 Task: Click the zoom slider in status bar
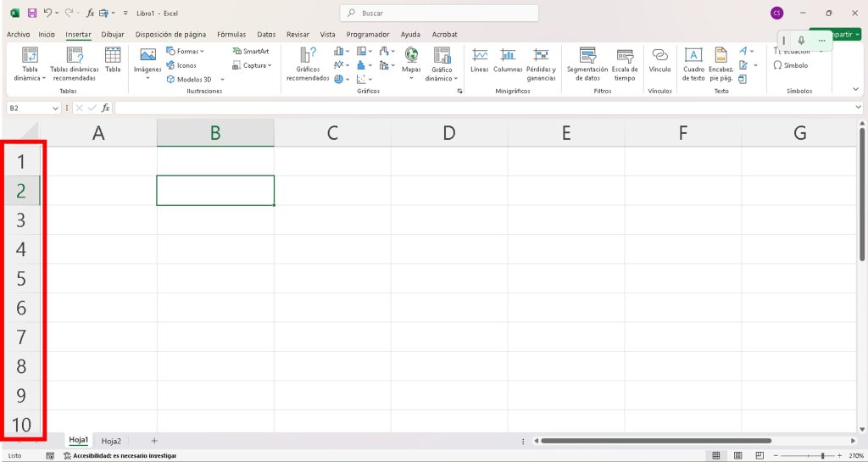pos(822,455)
